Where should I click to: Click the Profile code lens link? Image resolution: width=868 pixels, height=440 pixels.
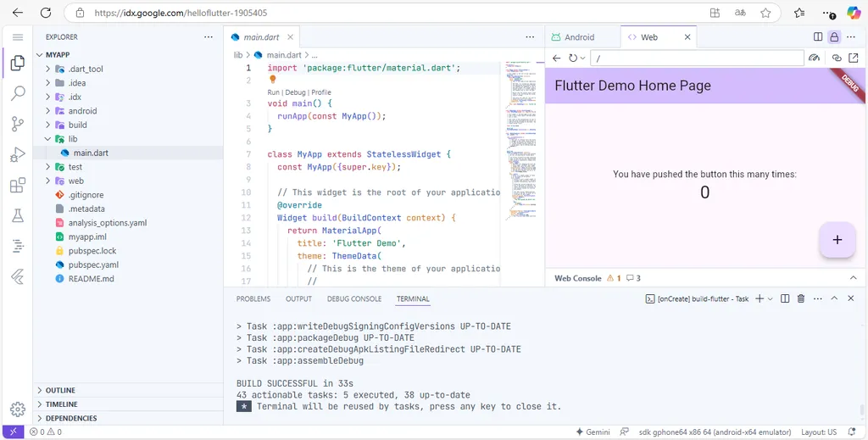point(321,92)
